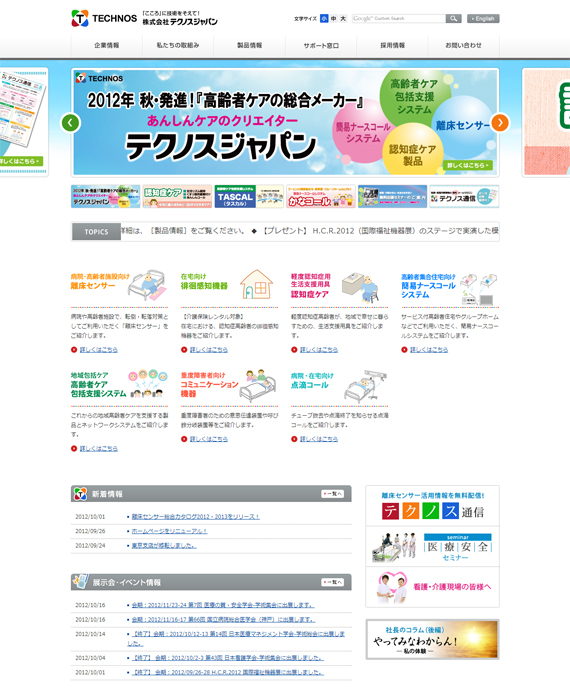Show the previous slide with green arrow
The height and width of the screenshot is (691, 570).
pyautogui.click(x=71, y=123)
